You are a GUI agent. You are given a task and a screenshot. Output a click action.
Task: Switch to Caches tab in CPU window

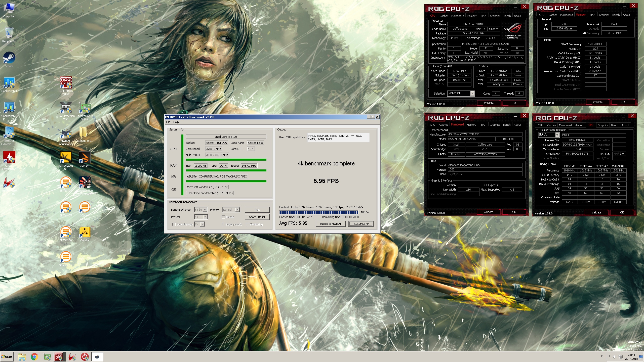coord(444,16)
